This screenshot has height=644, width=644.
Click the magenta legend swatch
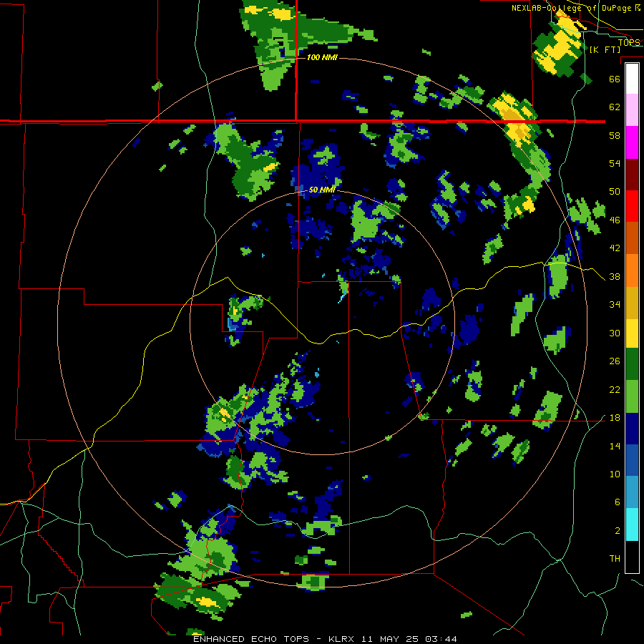[x=632, y=142]
